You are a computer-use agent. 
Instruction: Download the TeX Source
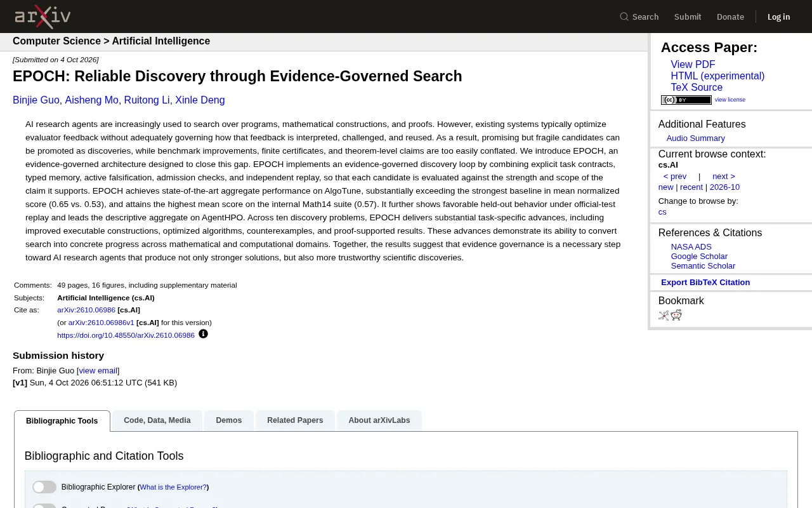tap(697, 88)
